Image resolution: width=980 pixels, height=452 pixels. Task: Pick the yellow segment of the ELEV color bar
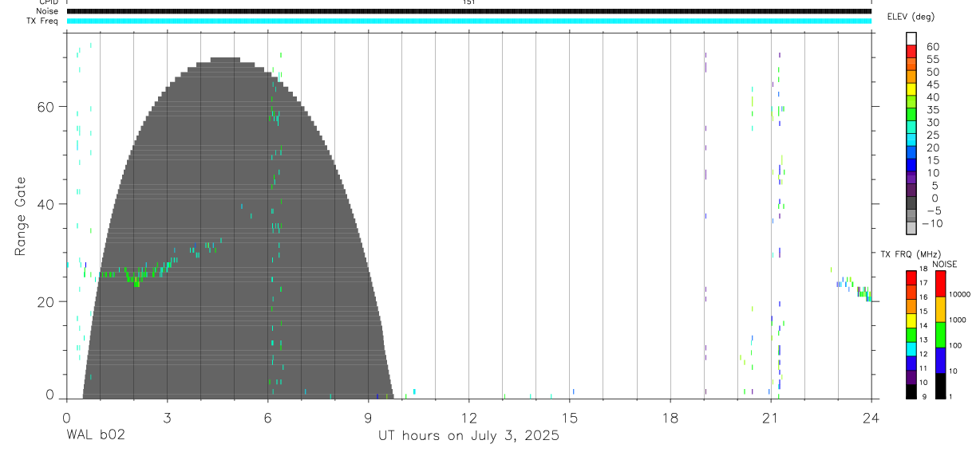click(911, 88)
